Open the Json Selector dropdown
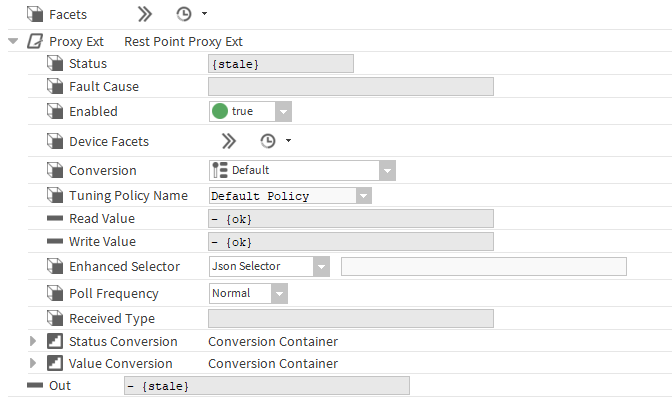Image resolution: width=672 pixels, height=405 pixels. point(321,267)
